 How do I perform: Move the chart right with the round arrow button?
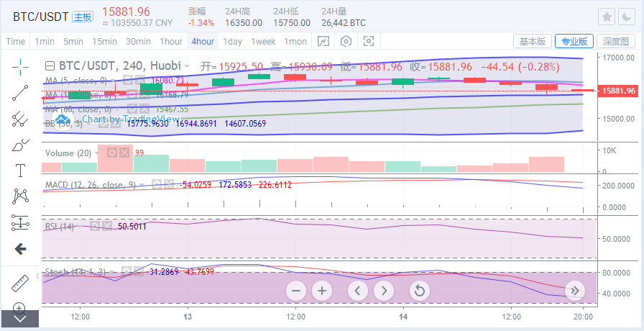pyautogui.click(x=384, y=291)
